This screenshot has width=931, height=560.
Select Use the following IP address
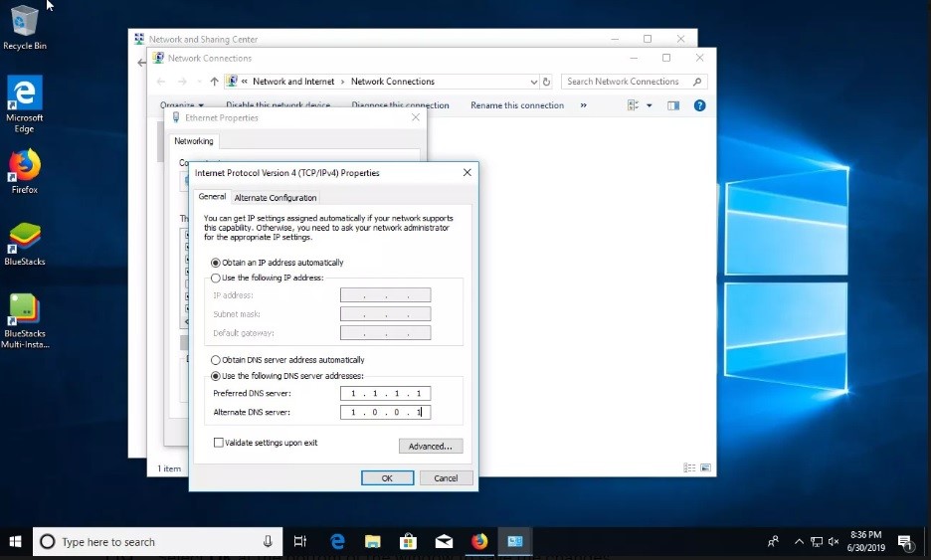[216, 278]
